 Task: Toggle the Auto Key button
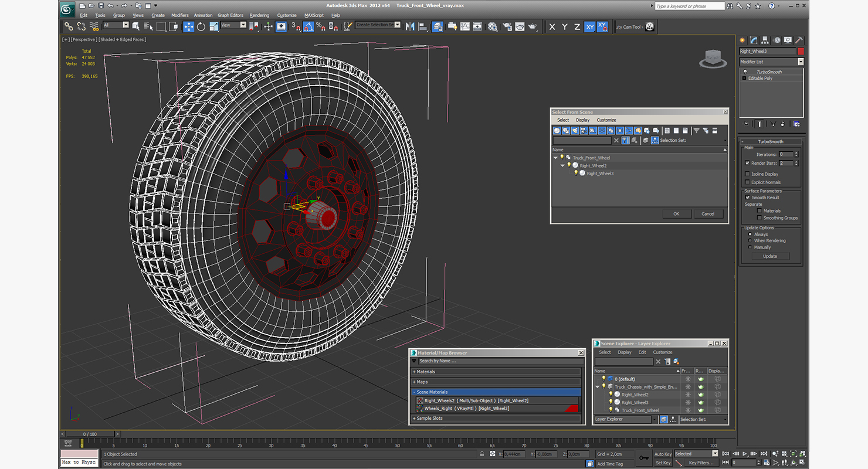pyautogui.click(x=663, y=454)
